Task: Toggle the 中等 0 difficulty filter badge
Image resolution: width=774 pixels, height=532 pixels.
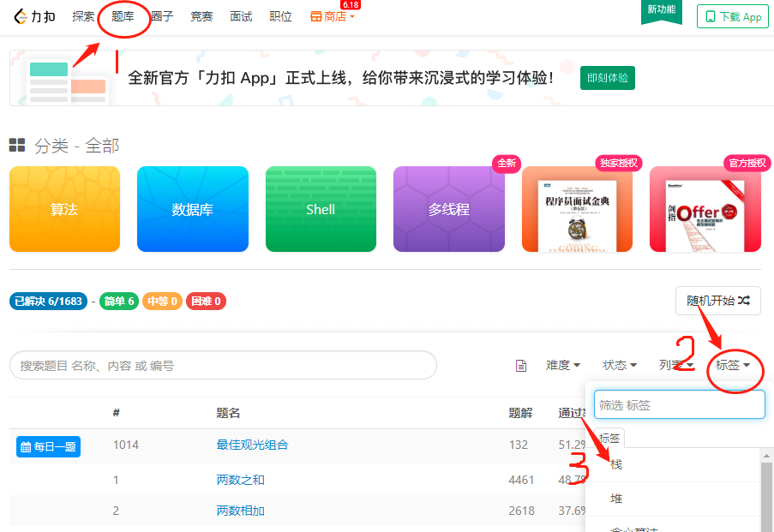Action: [162, 301]
